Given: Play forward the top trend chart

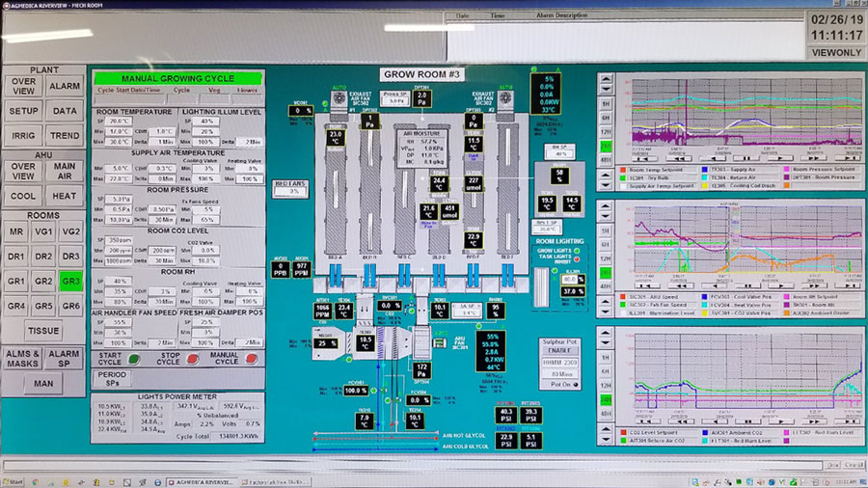Looking at the screenshot, I should tap(781, 159).
